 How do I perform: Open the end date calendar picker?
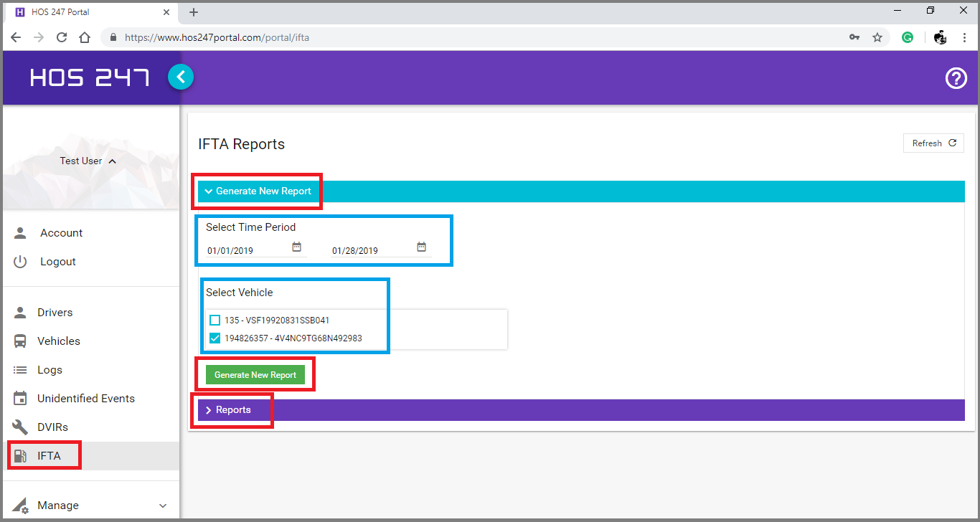tap(422, 247)
